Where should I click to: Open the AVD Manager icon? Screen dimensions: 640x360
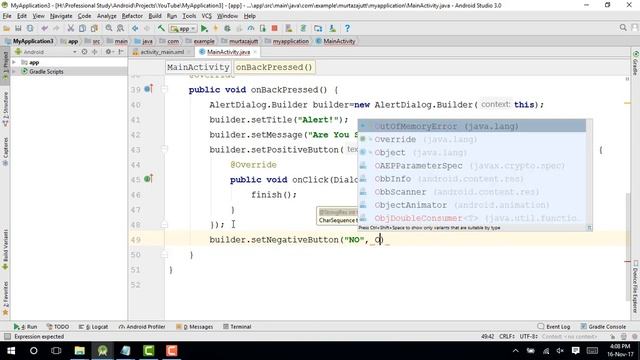click(x=289, y=28)
